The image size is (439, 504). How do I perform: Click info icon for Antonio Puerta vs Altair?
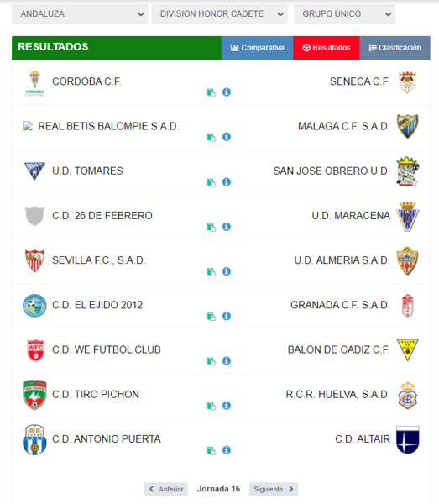click(x=227, y=450)
